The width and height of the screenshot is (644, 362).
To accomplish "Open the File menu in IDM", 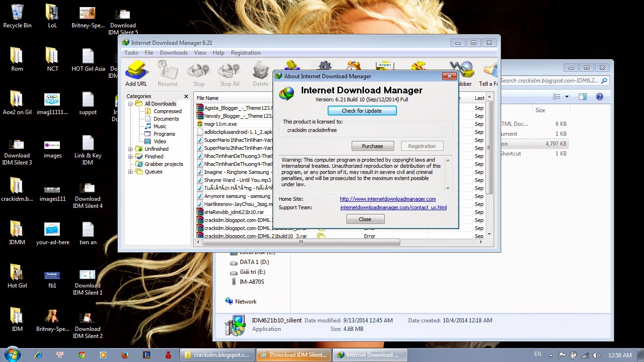I will (x=149, y=53).
